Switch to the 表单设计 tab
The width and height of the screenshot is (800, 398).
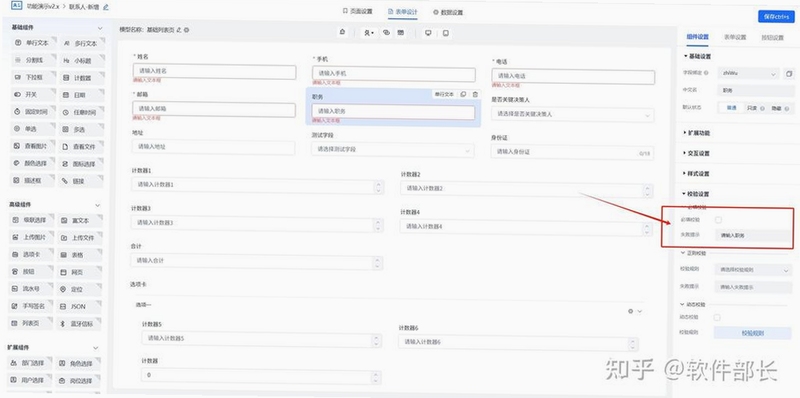point(403,11)
